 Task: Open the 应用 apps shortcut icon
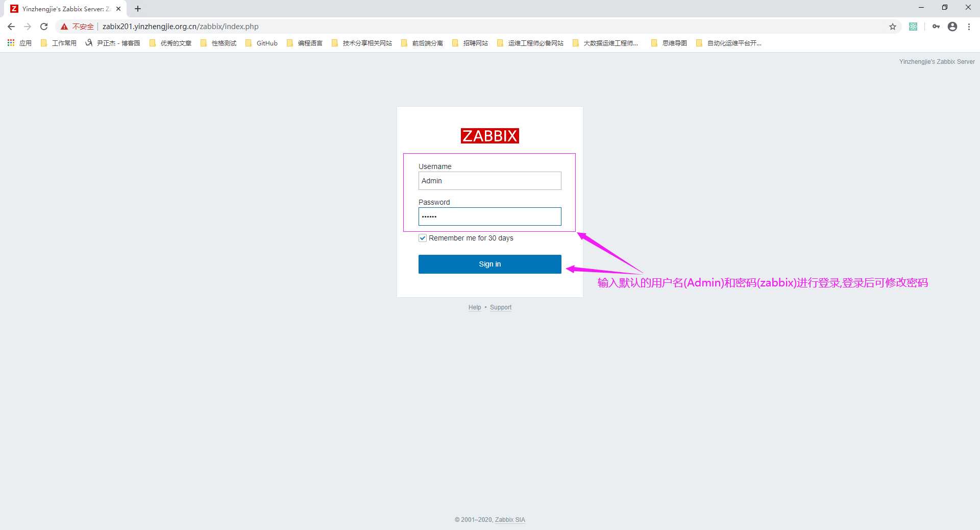pos(19,43)
